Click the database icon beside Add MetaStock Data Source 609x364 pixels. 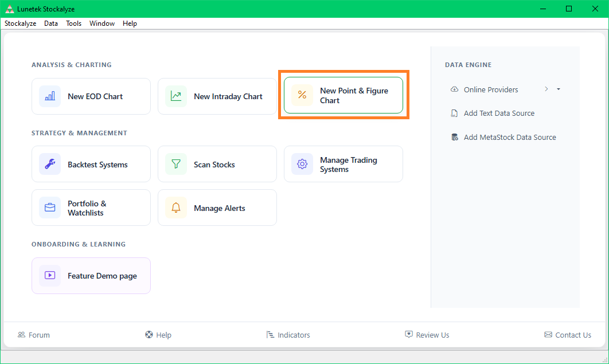pyautogui.click(x=454, y=137)
